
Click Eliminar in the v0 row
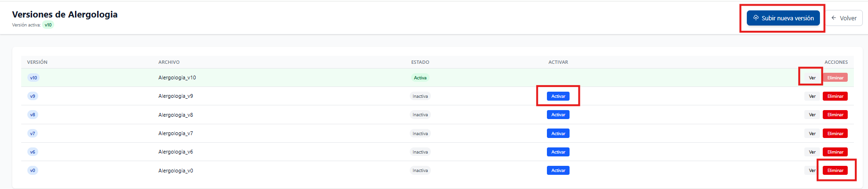835,171
